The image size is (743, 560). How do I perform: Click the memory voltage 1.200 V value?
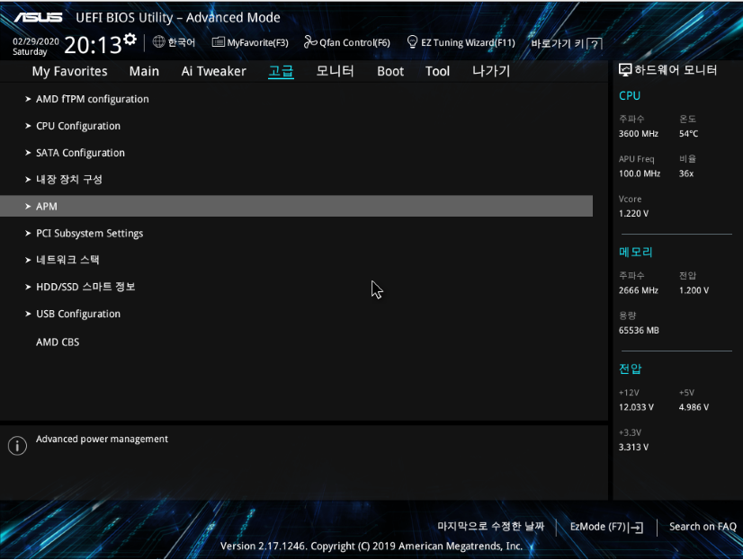(x=694, y=290)
